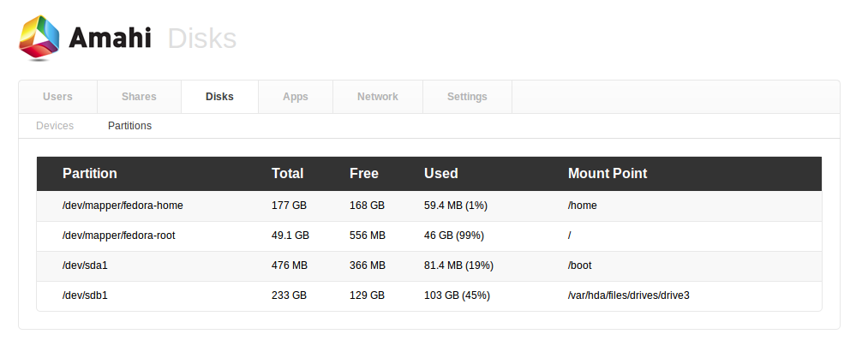Select the Partitions subtab
The image size is (868, 340).
129,126
